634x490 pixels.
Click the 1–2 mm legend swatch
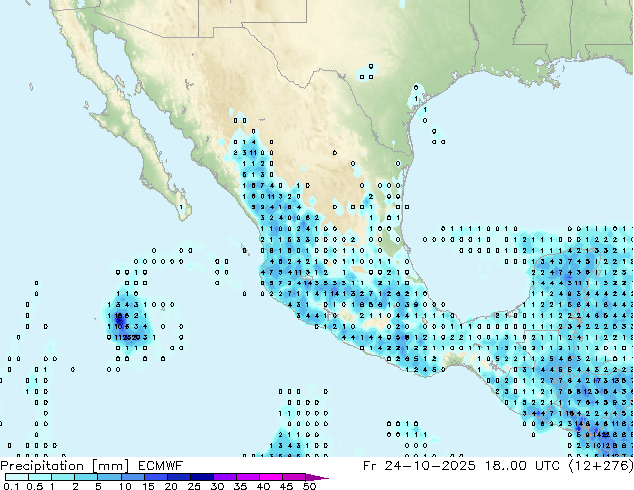pyautogui.click(x=63, y=477)
